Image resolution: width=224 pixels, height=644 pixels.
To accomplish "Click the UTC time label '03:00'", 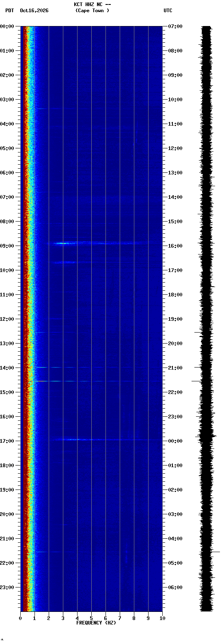I will (x=175, y=514).
